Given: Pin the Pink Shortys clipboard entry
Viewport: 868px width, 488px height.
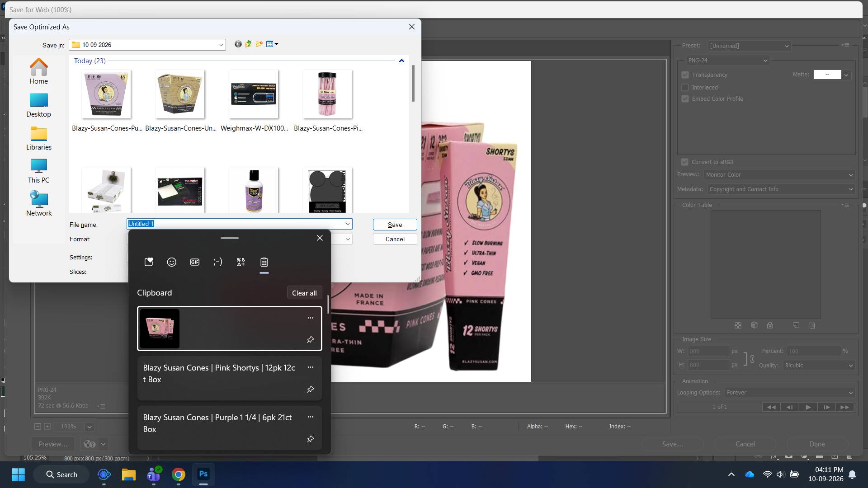Looking at the screenshot, I should pyautogui.click(x=311, y=389).
